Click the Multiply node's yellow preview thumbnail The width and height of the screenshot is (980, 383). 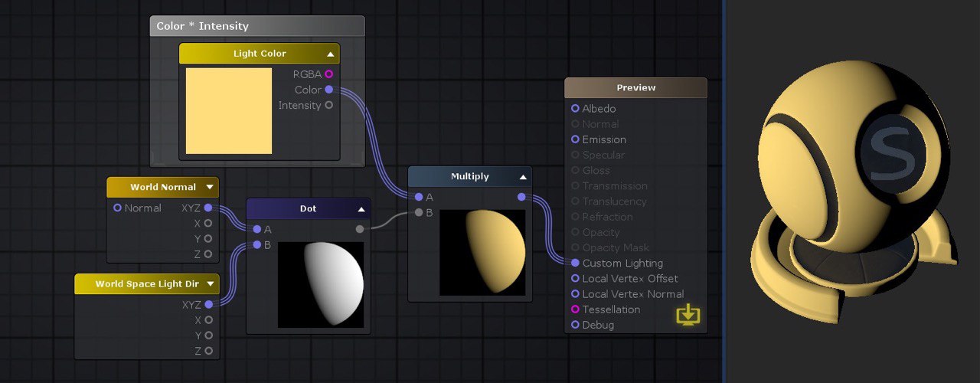482,253
